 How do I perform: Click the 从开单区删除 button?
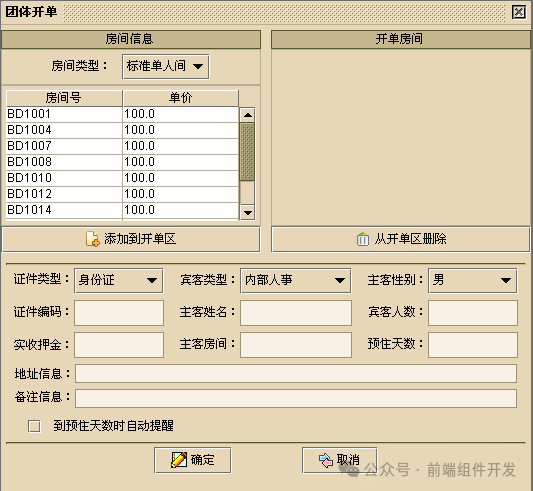click(400, 239)
